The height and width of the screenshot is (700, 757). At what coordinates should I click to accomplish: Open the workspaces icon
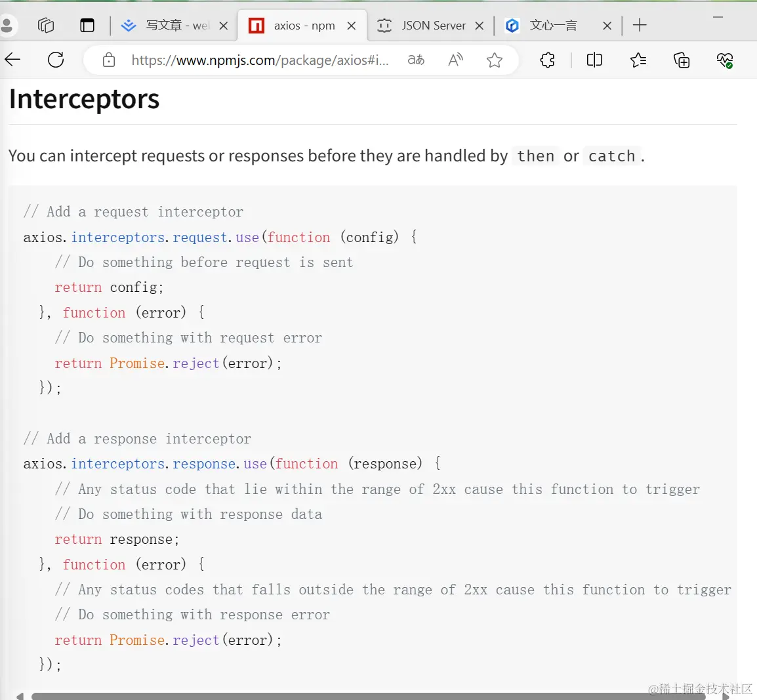46,25
